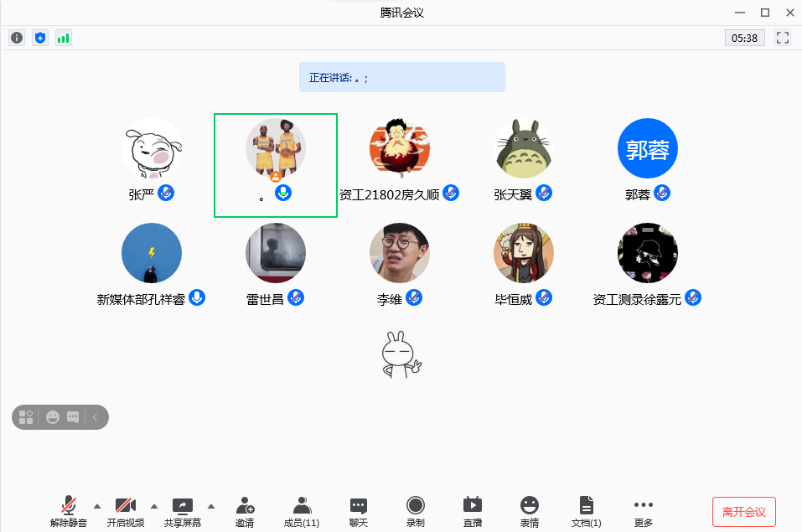Open the meeting info icon
802x532 pixels.
17,38
